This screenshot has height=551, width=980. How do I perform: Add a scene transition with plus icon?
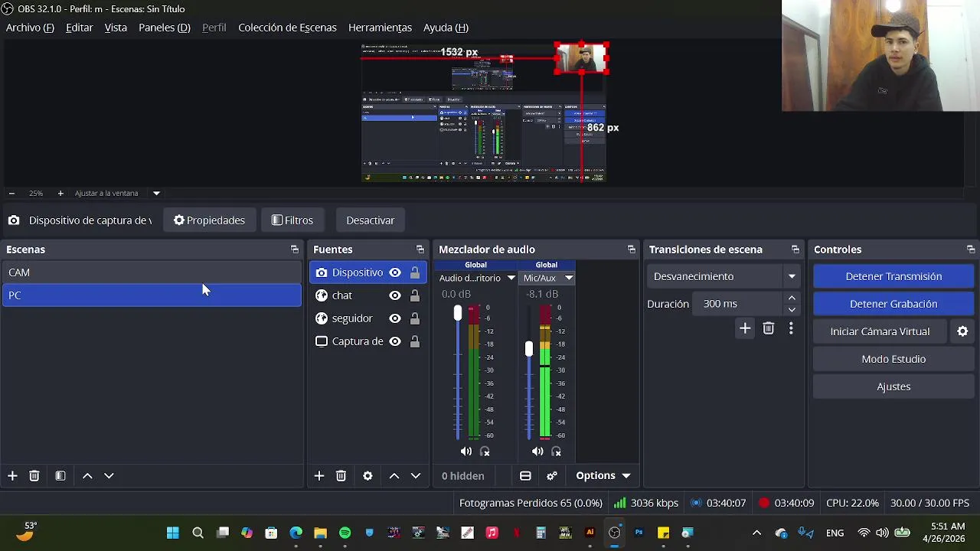pyautogui.click(x=745, y=328)
